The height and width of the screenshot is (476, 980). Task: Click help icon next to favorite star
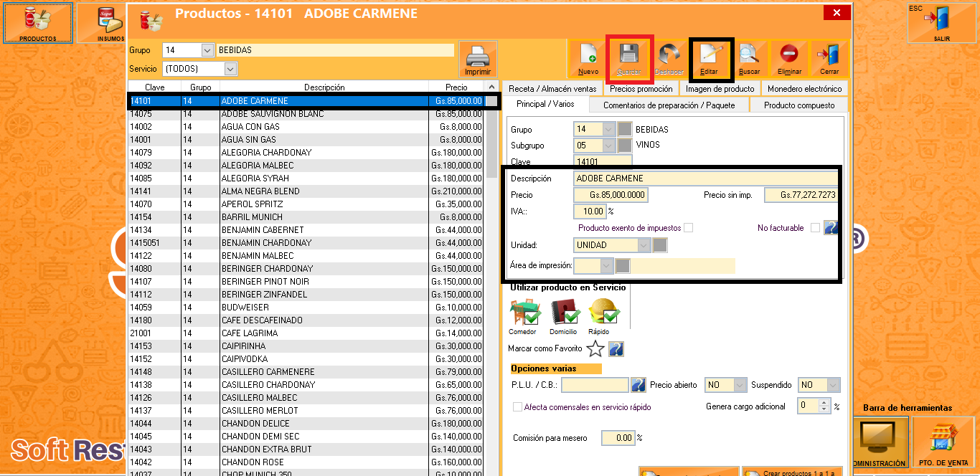coord(616,349)
